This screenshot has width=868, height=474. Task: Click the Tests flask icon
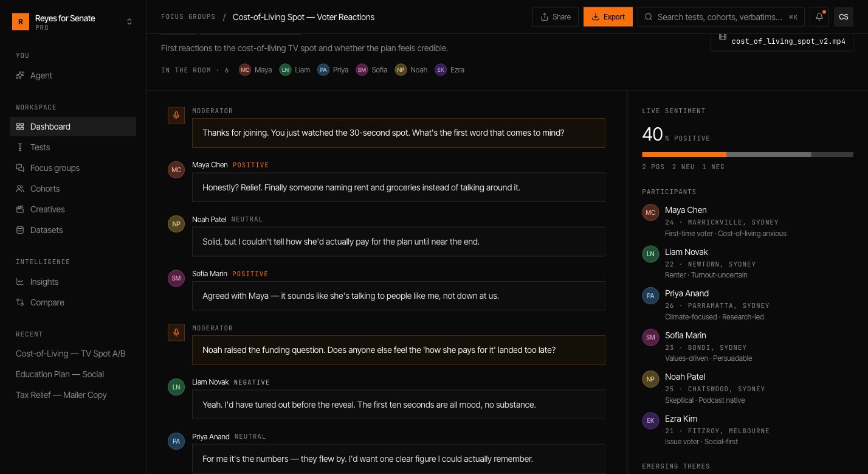pyautogui.click(x=20, y=147)
